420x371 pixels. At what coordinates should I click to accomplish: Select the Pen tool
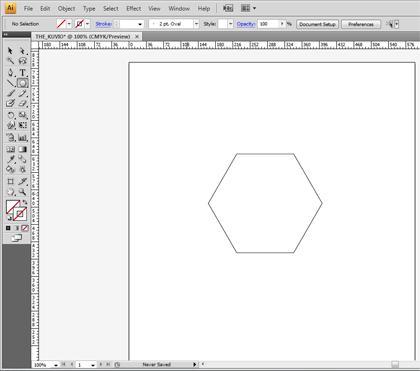click(10, 72)
